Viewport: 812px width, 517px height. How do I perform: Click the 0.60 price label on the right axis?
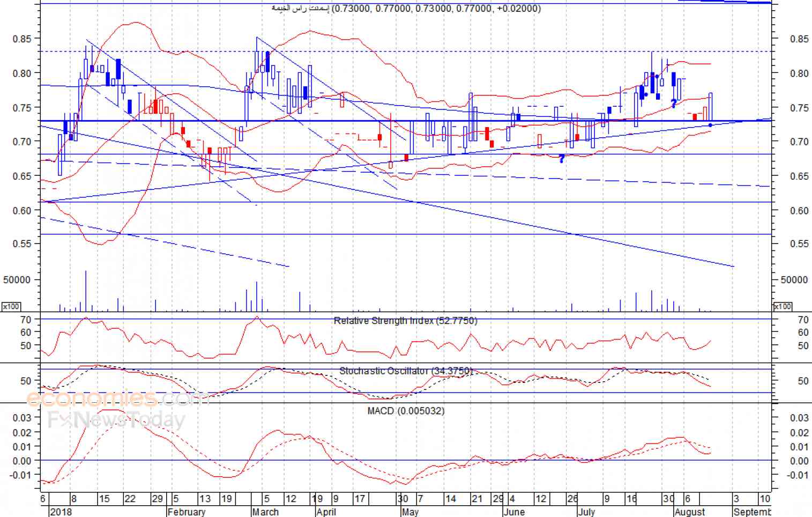click(799, 211)
